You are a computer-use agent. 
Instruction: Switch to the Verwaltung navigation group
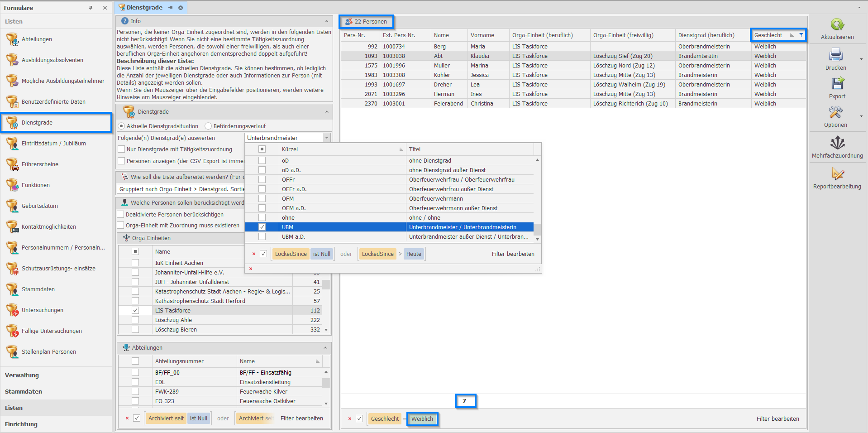(22, 375)
